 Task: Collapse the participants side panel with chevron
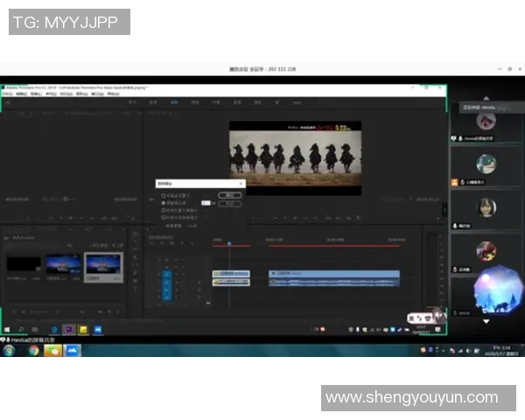pyautogui.click(x=444, y=210)
